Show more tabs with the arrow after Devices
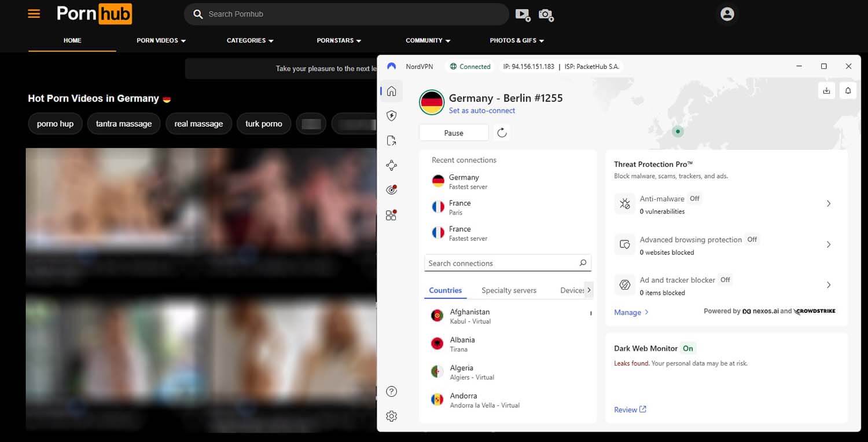This screenshot has height=442, width=868. [x=589, y=290]
